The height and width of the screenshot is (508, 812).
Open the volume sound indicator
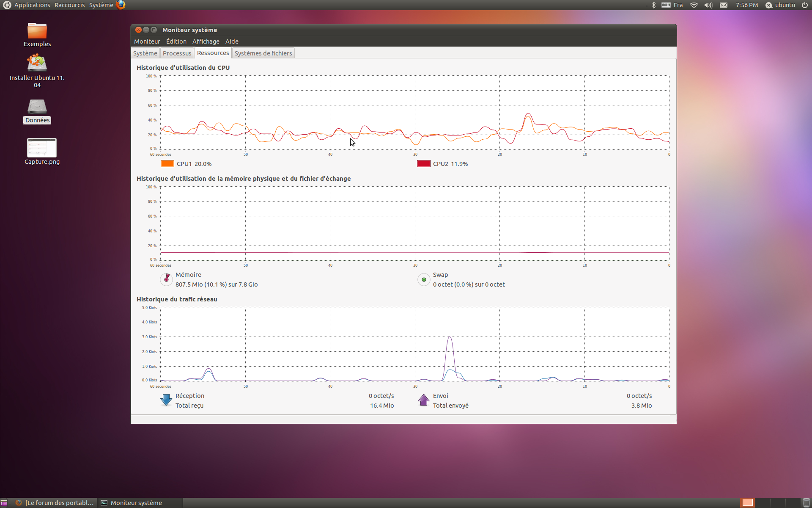click(708, 5)
